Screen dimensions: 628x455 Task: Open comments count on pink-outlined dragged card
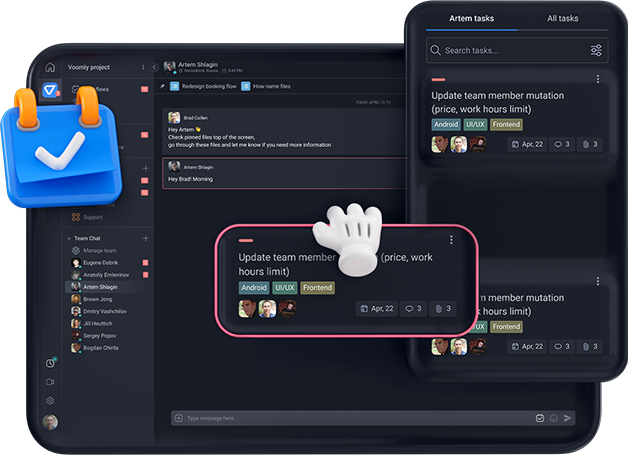(x=413, y=309)
